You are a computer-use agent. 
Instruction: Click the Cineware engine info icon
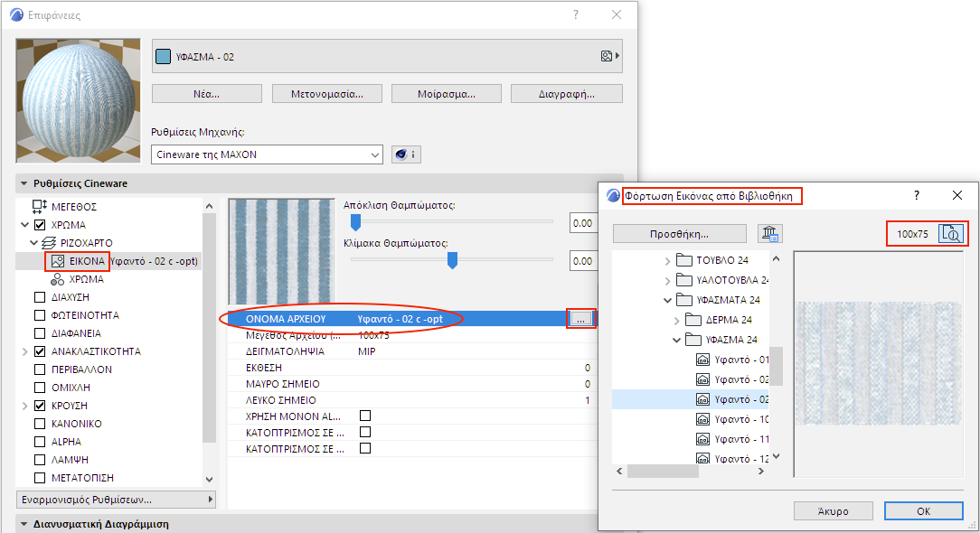pos(406,154)
